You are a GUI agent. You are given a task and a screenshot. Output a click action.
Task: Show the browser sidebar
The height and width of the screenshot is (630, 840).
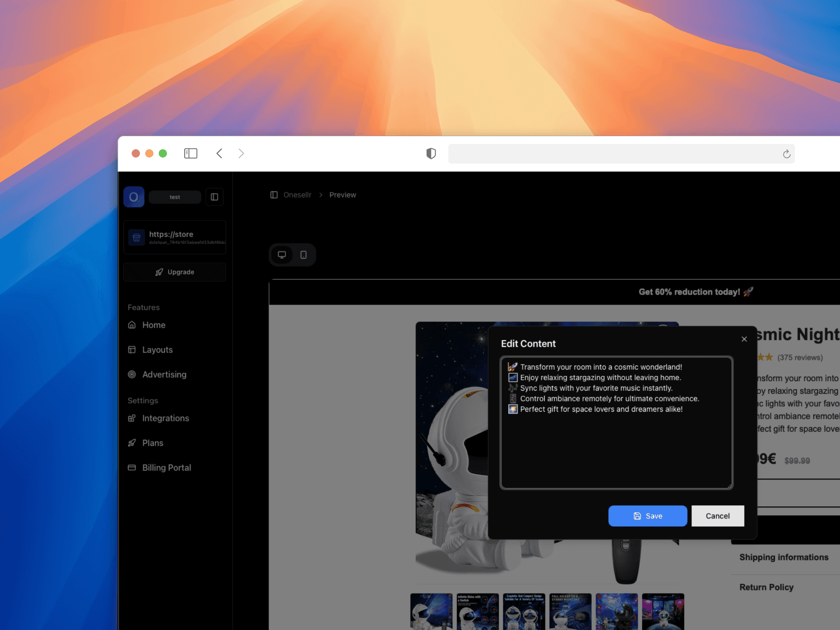[191, 154]
